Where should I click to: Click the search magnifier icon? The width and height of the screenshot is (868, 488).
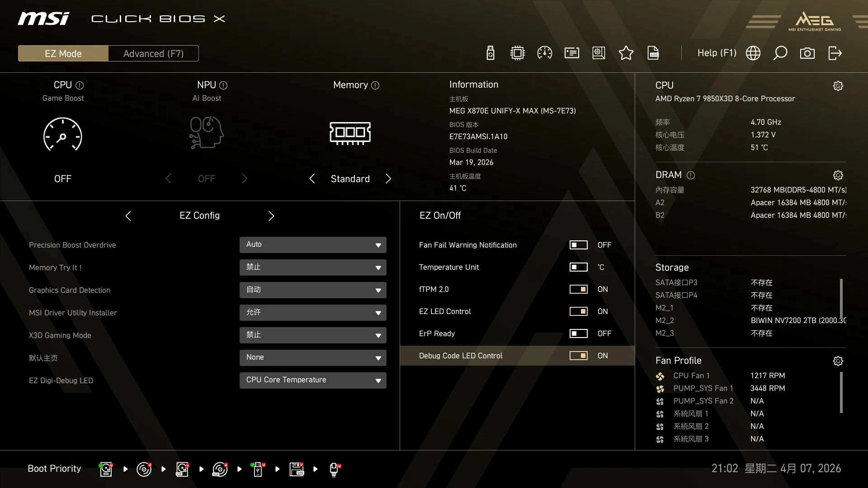pyautogui.click(x=780, y=53)
